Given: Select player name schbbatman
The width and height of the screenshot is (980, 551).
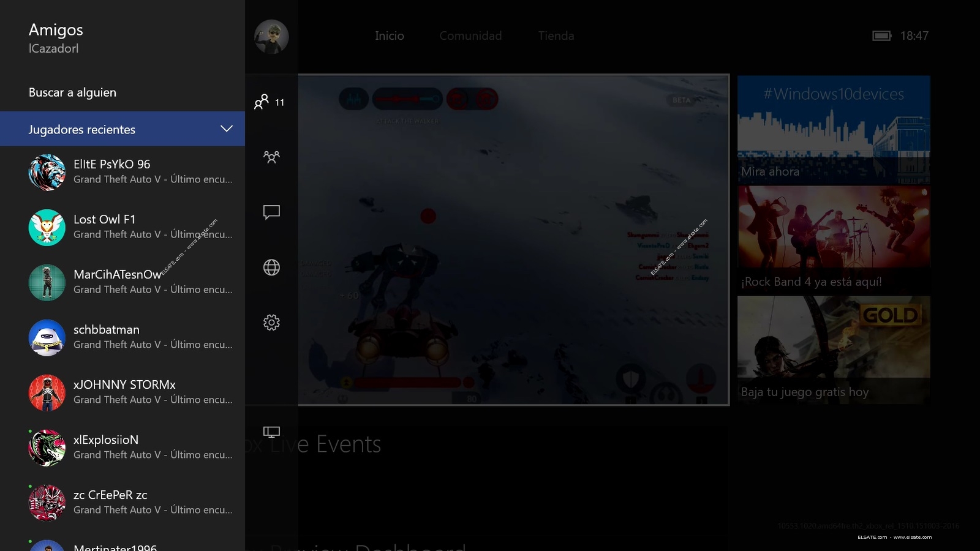Looking at the screenshot, I should coord(107,329).
